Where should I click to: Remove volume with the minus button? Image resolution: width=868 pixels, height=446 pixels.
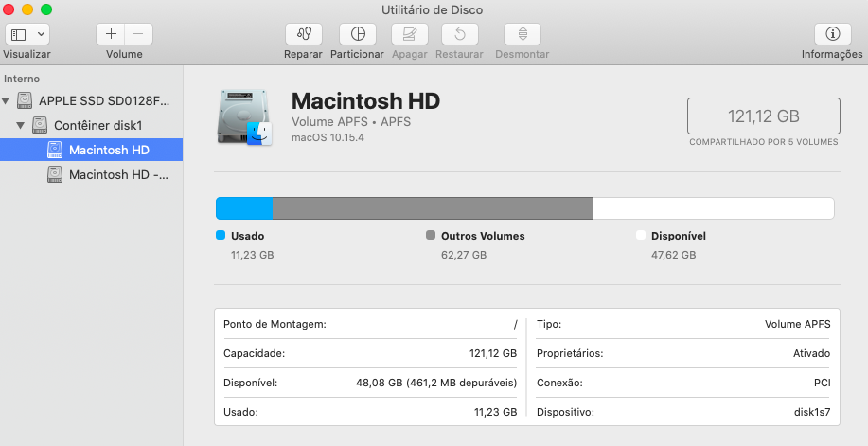[x=138, y=34]
